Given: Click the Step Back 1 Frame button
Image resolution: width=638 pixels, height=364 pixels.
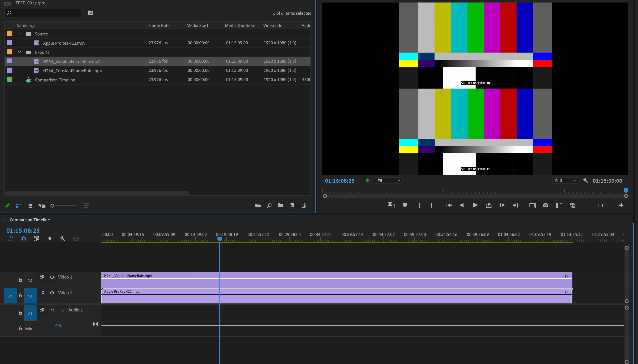Looking at the screenshot, I should click(x=462, y=205).
